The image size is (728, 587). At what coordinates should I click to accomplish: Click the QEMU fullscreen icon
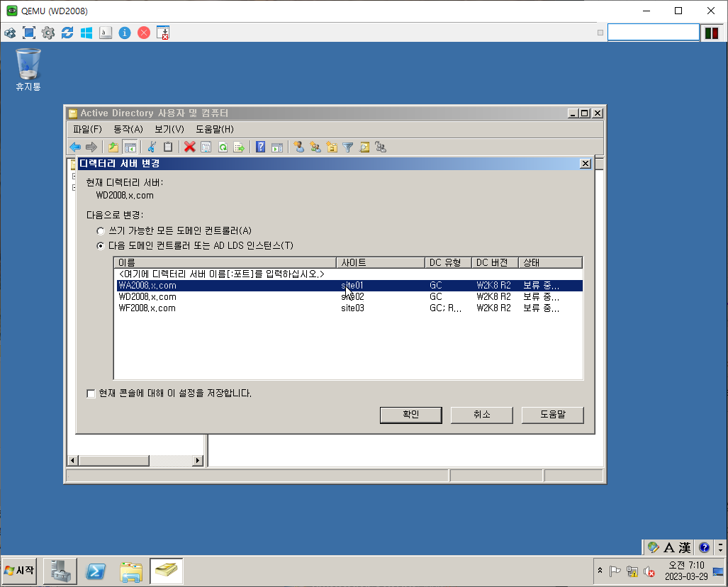(x=29, y=33)
